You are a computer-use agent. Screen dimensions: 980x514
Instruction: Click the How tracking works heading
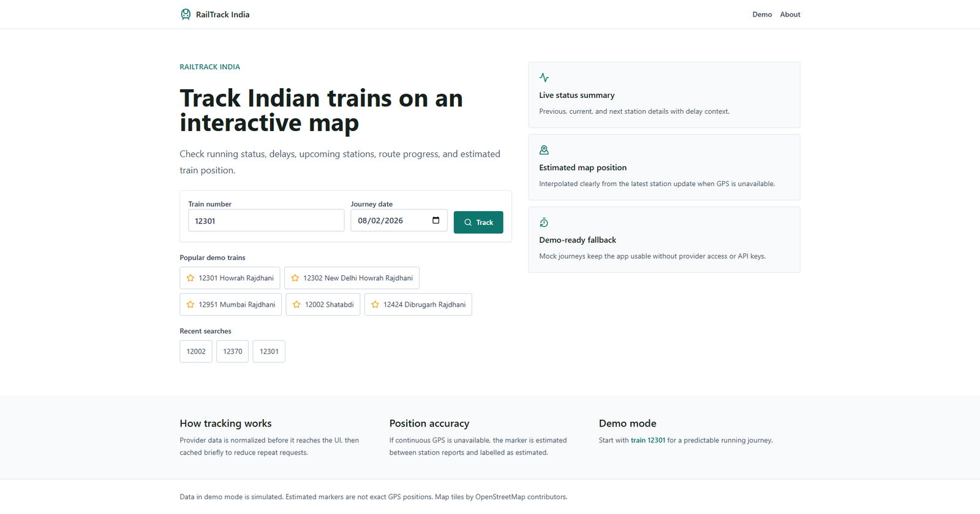(225, 423)
